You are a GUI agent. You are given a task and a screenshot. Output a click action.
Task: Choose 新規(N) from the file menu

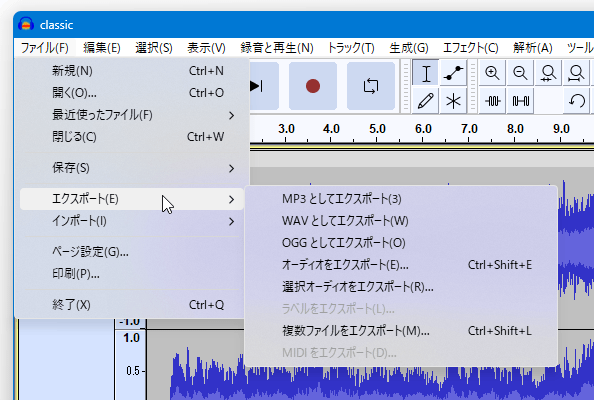[131, 71]
